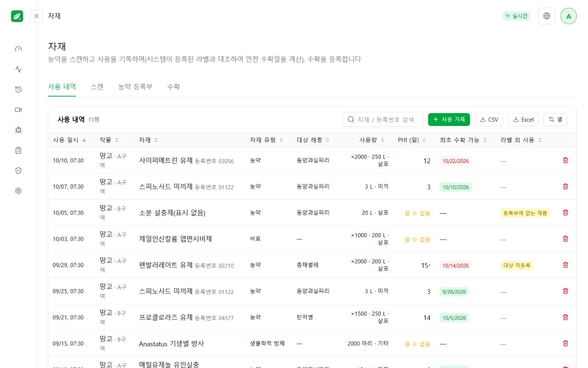Screen dimensions: 588x368
Task: Switch to the 농약 등록부 tab
Action: [x=135, y=86]
